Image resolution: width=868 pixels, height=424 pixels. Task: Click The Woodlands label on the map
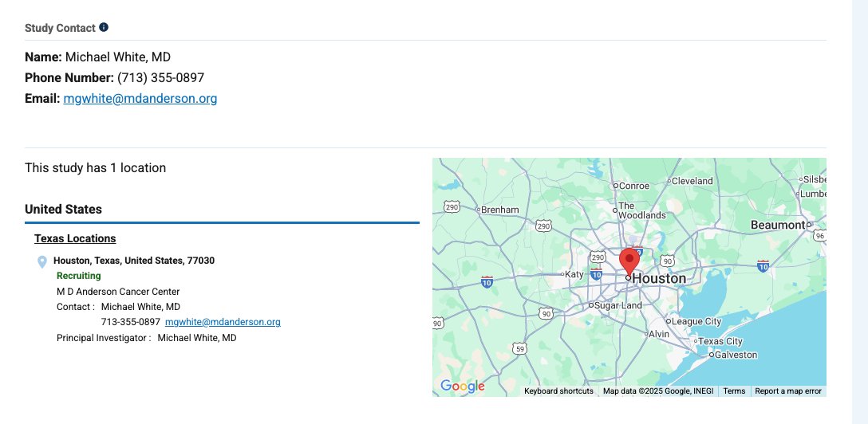pyautogui.click(x=641, y=210)
